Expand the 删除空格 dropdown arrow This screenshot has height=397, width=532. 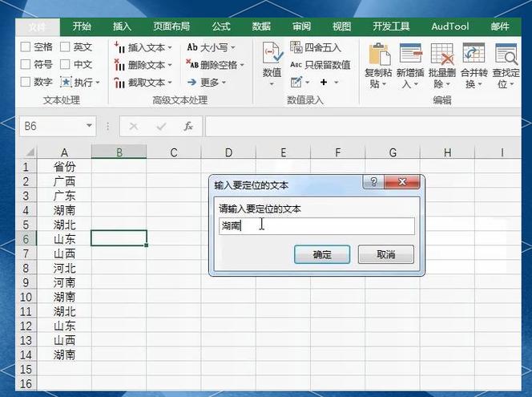(x=242, y=65)
